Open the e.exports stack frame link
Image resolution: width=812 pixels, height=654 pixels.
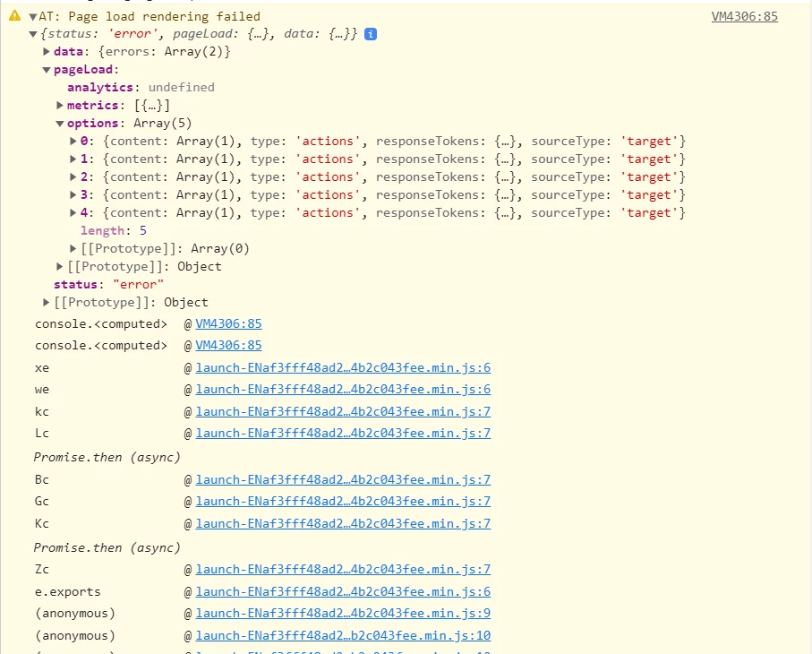pos(343,592)
